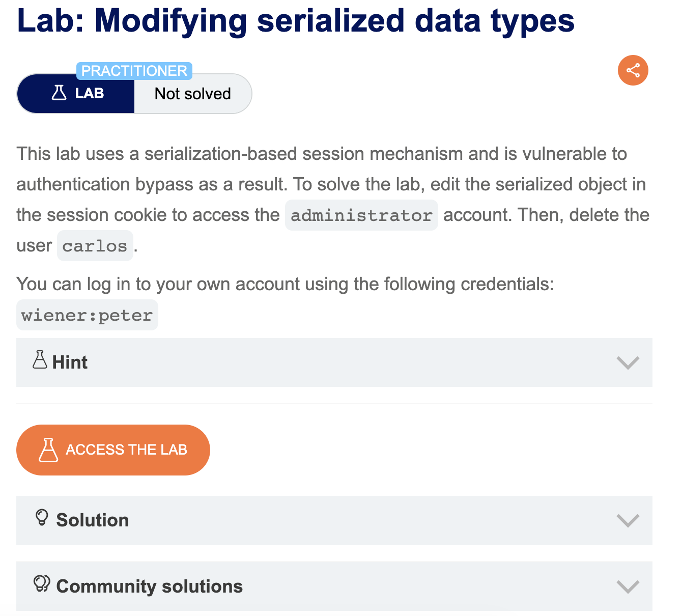Screen dimensions: 682x616
Task: Expand Community solutions chevron arrow
Action: 628,587
